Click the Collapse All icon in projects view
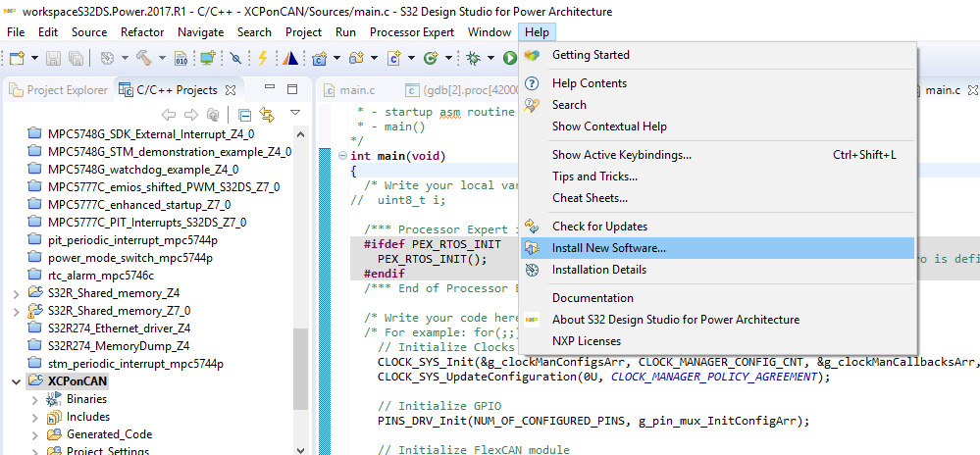Viewport: 980px width, 455px height. point(245,115)
